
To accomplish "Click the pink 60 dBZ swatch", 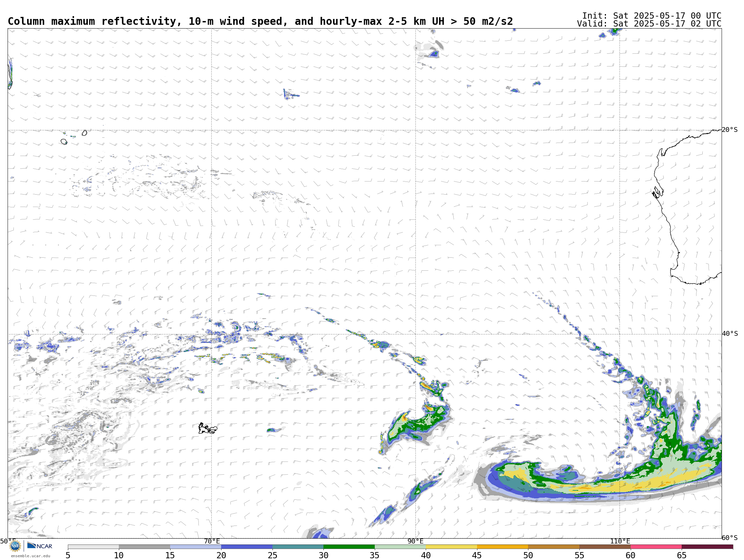I will click(656, 547).
